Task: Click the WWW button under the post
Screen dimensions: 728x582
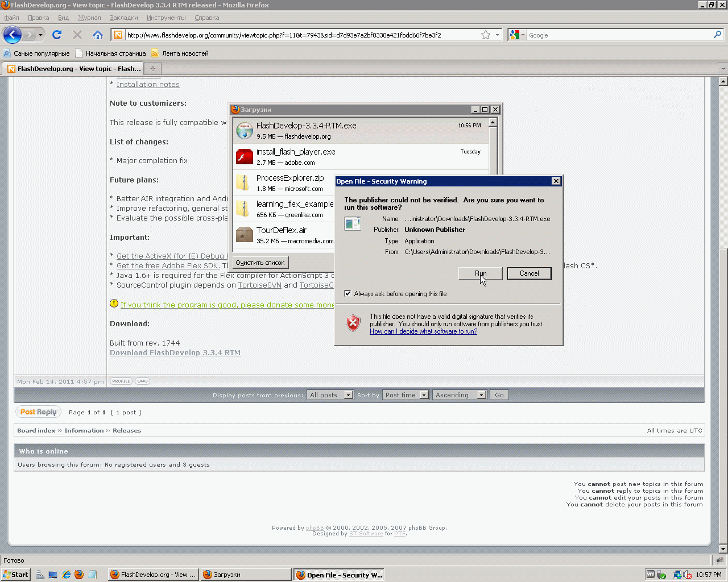Action: coord(143,381)
